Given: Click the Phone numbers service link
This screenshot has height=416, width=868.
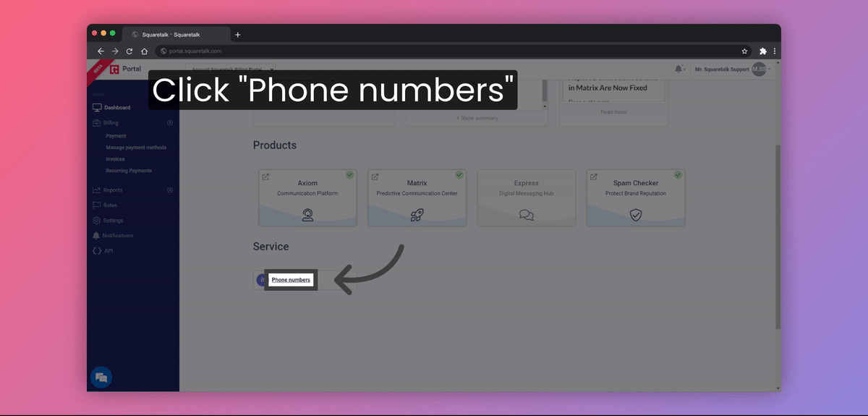Looking at the screenshot, I should click(x=291, y=280).
